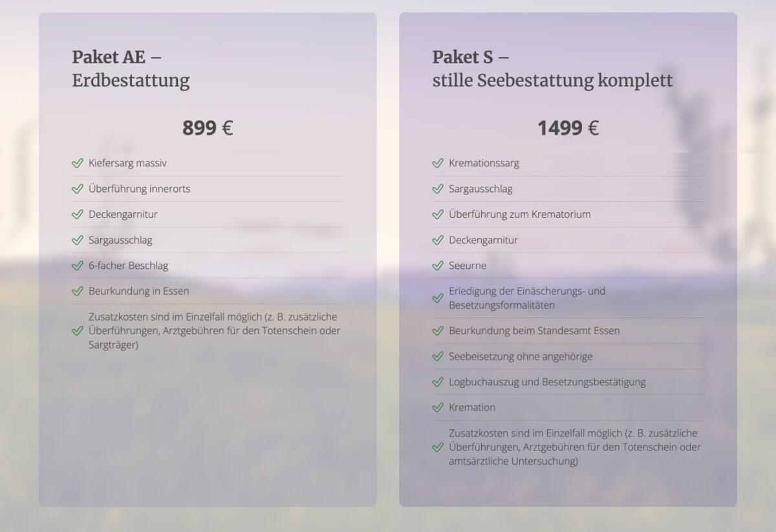Click the checkmark beside Seeurne
Screen dimensions: 776x532
438,265
